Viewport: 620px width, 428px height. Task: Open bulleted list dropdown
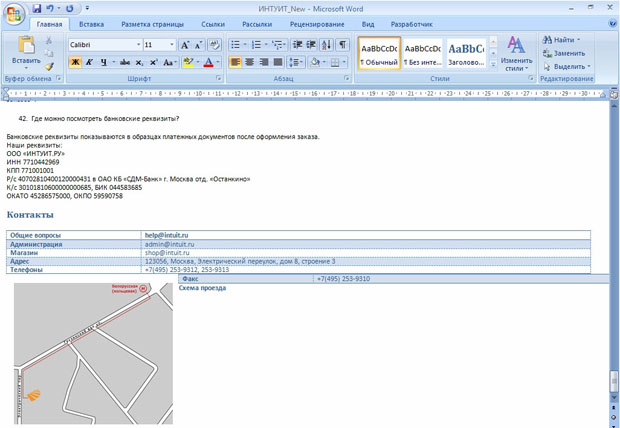pyautogui.click(x=245, y=45)
